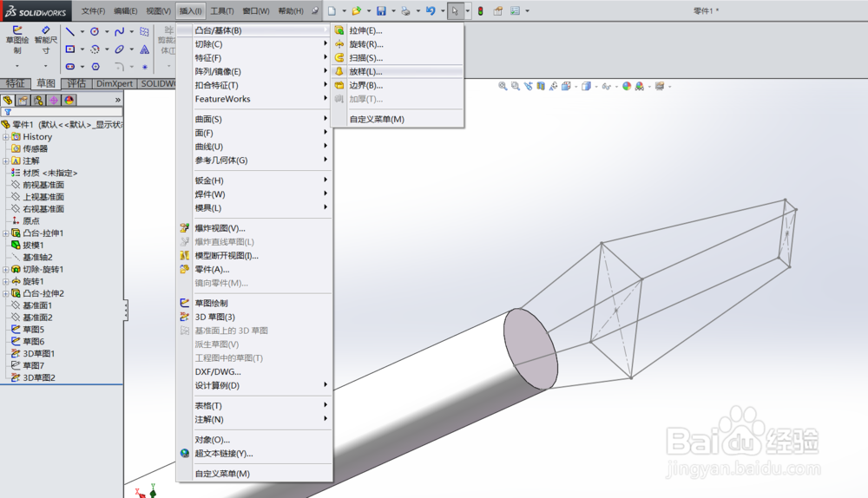868x498 pixels.
Task: Open the 工具(T) menu
Action: click(x=222, y=11)
